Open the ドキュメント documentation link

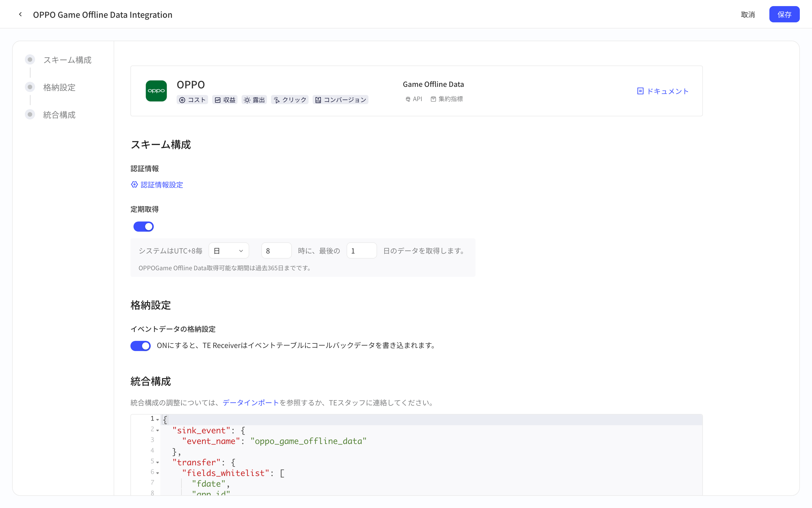pos(667,91)
